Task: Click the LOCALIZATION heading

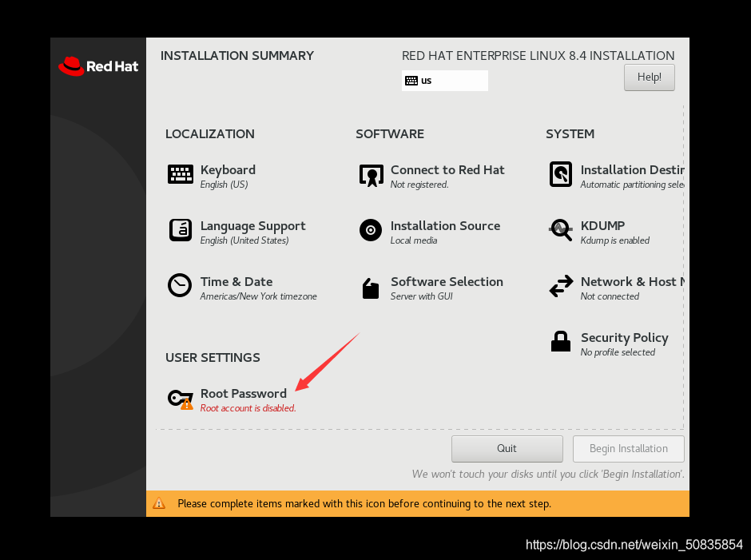Action: (210, 134)
